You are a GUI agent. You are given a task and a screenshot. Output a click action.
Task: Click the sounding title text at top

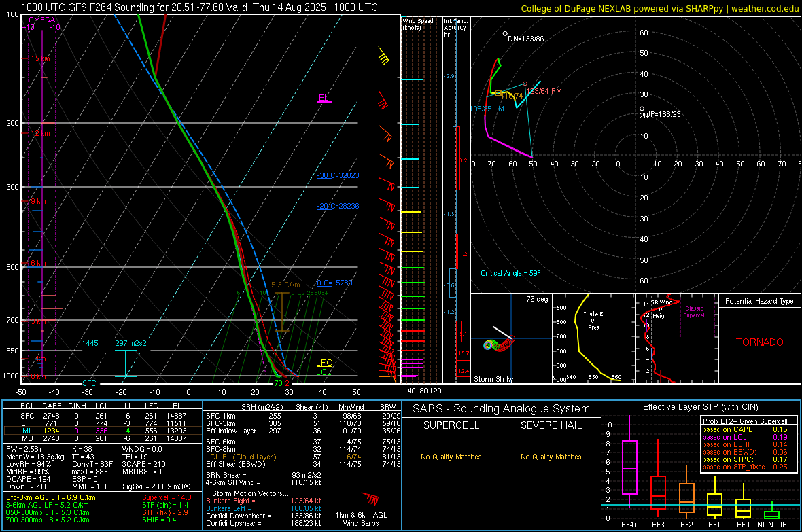(x=199, y=7)
